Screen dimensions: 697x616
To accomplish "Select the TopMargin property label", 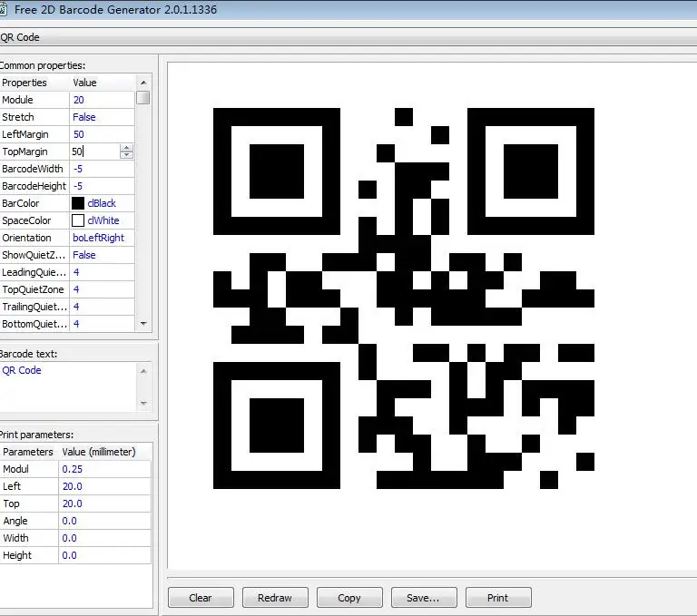I will 25,152.
